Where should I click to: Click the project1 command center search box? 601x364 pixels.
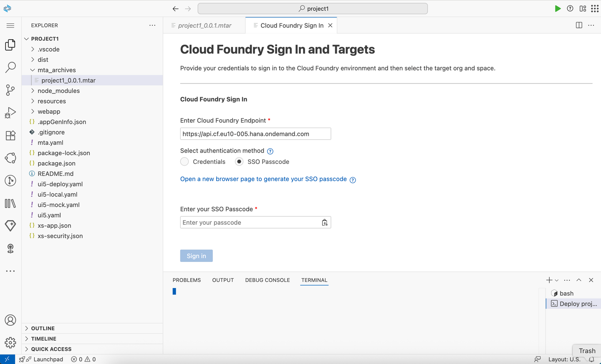(x=313, y=8)
